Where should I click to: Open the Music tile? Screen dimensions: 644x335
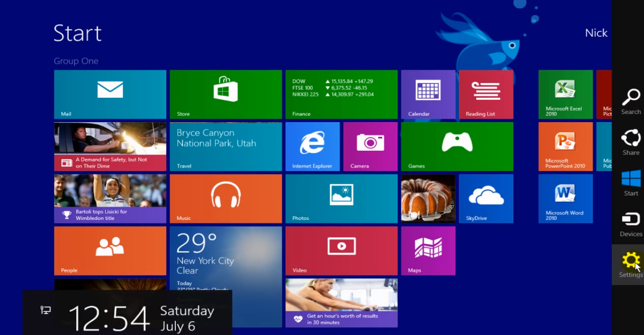coord(225,198)
